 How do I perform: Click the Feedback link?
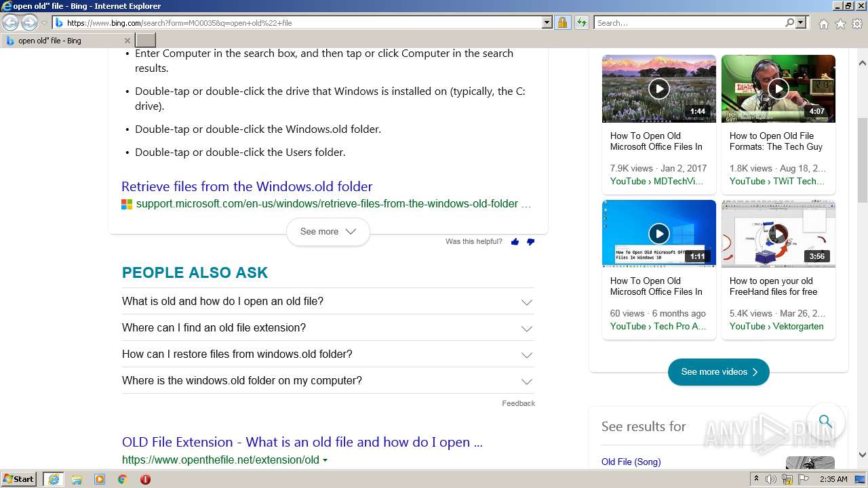pyautogui.click(x=518, y=403)
